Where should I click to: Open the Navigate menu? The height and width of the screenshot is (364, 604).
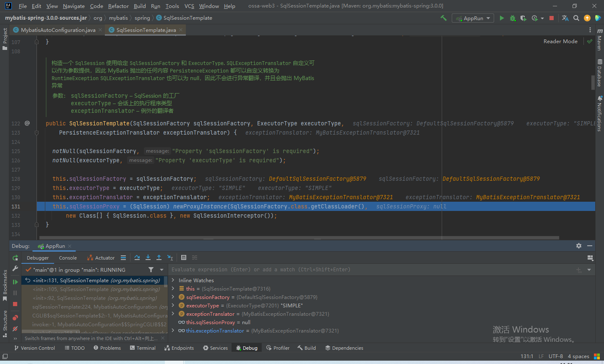click(x=74, y=6)
